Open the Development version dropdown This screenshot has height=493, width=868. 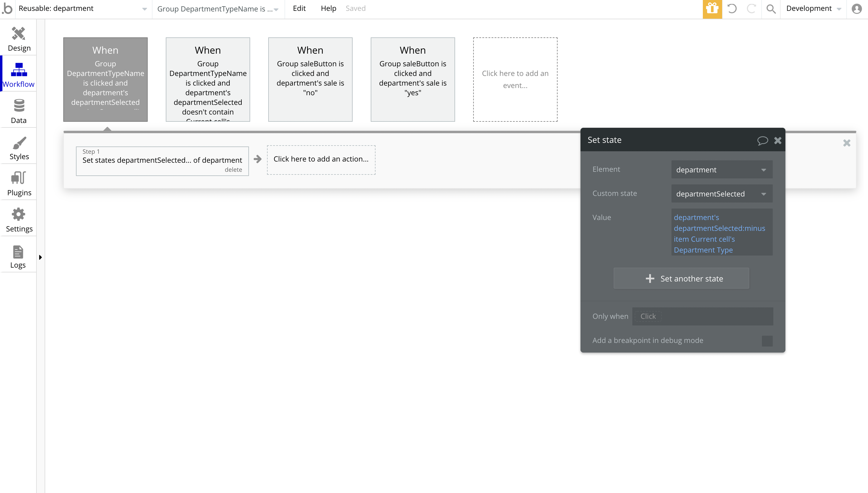[x=813, y=9]
